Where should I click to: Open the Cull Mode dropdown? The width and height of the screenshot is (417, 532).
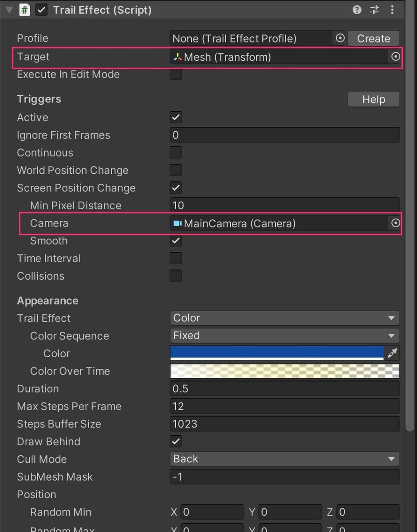(284, 459)
